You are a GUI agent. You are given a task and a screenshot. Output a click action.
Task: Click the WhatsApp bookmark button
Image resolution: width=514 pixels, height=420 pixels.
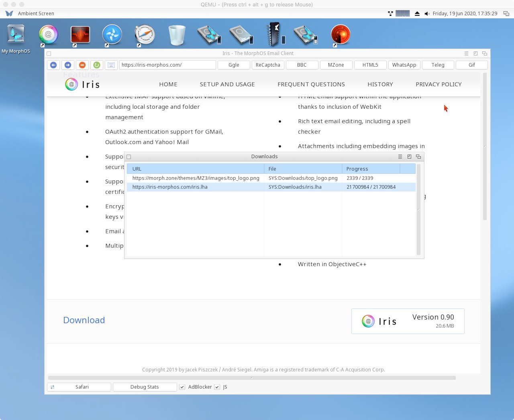[404, 65]
